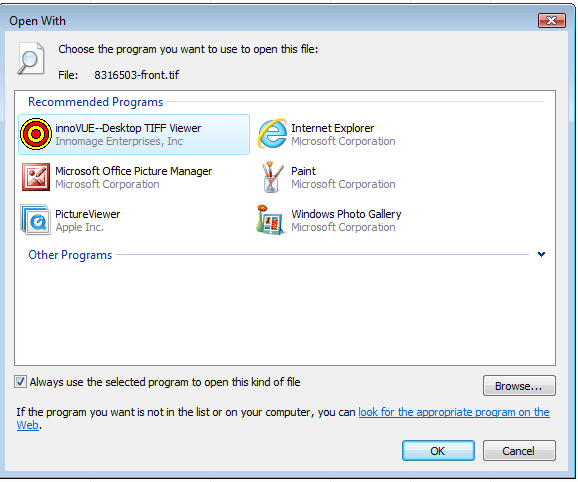Dismiss dialog with the Cancel button
The height and width of the screenshot is (482, 578).
click(519, 451)
